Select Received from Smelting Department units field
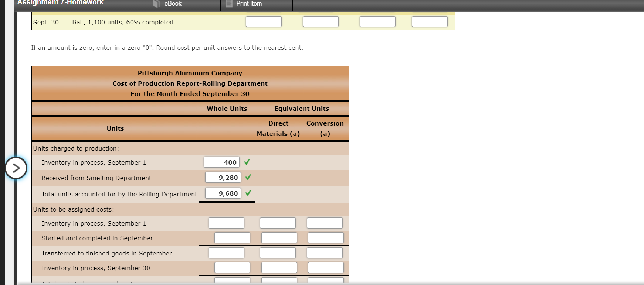644x285 pixels. pos(223,177)
